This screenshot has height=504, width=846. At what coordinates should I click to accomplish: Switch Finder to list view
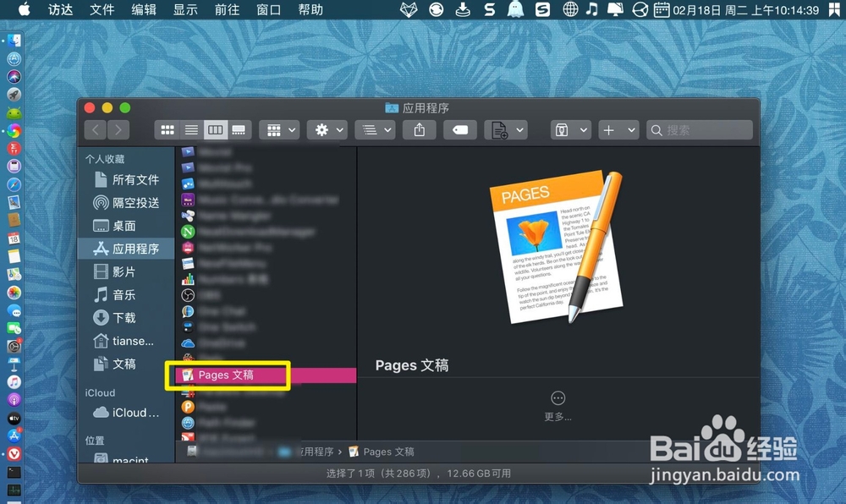(191, 130)
